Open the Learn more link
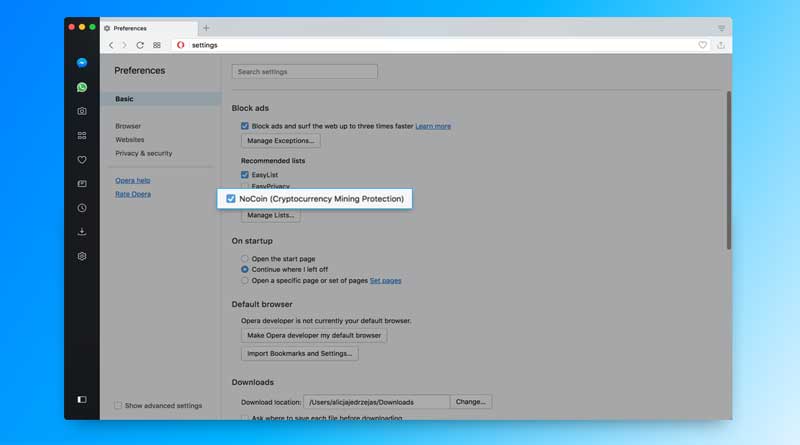The height and width of the screenshot is (445, 800). click(x=433, y=126)
